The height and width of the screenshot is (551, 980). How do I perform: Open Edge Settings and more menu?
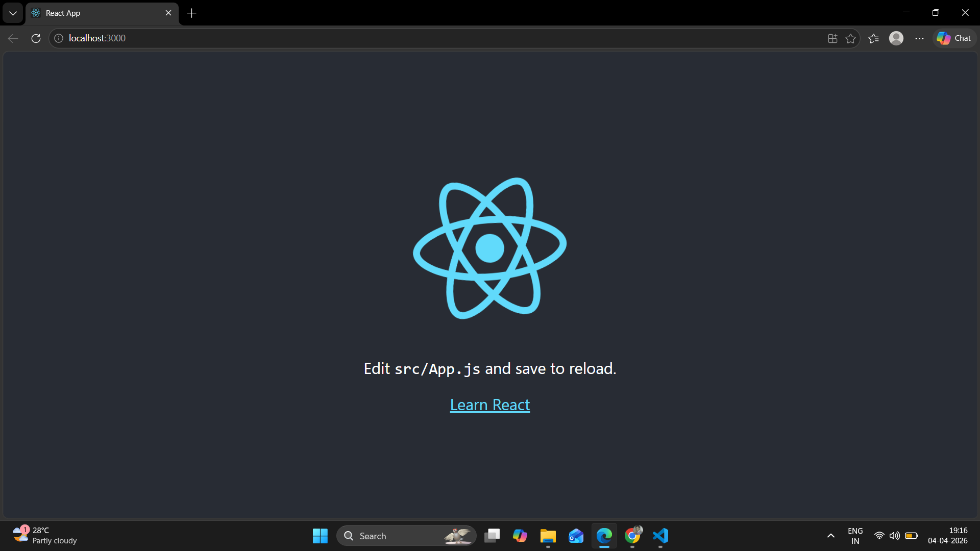pos(919,38)
